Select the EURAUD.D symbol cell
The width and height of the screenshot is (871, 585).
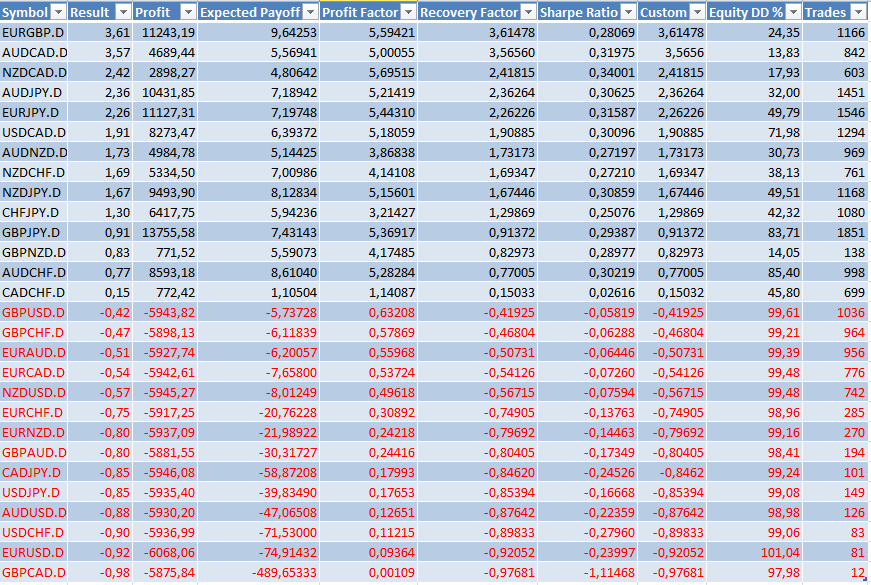(x=33, y=353)
